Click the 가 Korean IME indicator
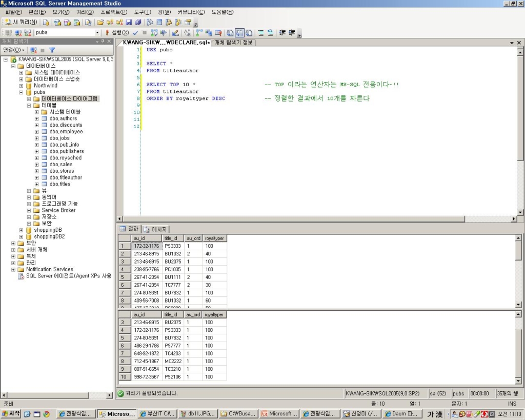Screen dimensions: 525x420 pos(431,414)
